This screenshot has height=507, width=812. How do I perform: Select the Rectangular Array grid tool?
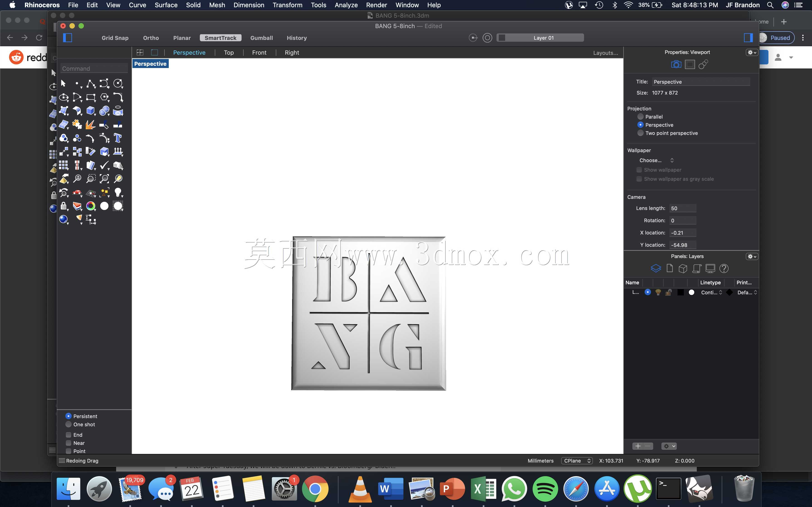coord(64,165)
